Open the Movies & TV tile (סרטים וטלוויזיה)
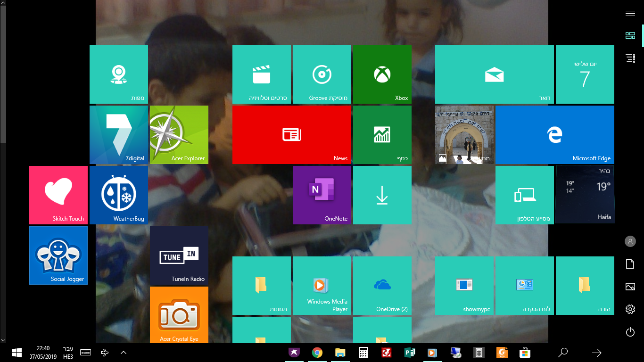 262,74
